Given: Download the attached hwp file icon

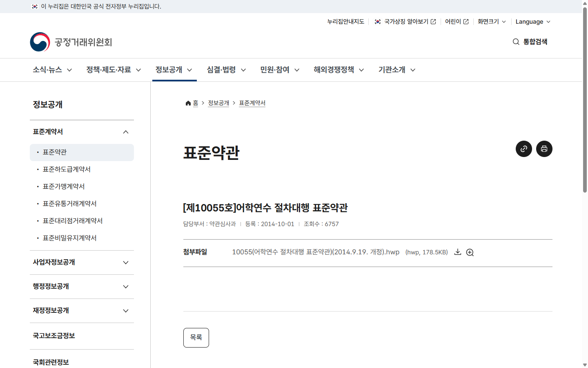Looking at the screenshot, I should [458, 252].
